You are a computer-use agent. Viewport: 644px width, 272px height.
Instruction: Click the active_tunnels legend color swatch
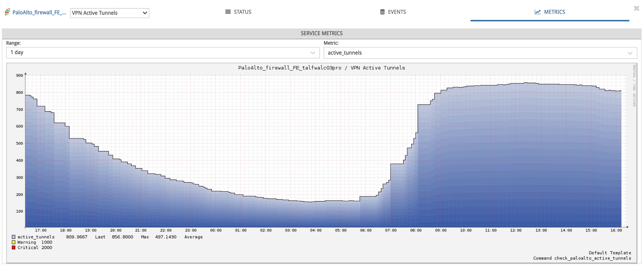(x=14, y=237)
